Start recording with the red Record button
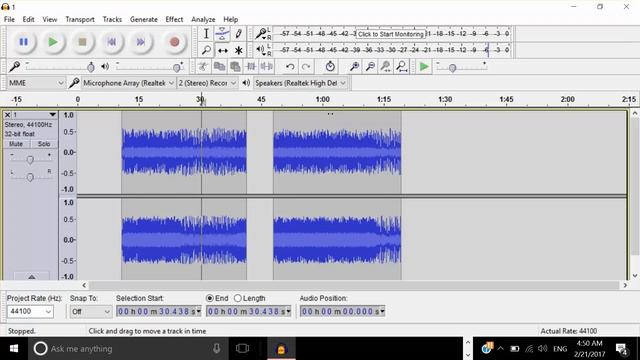This screenshot has height=360, width=640. [x=174, y=42]
